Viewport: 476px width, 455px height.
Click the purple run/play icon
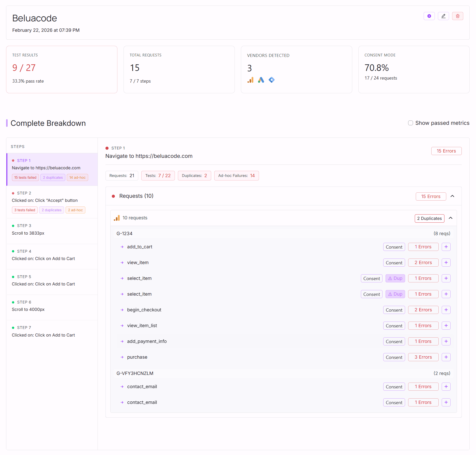(x=429, y=16)
